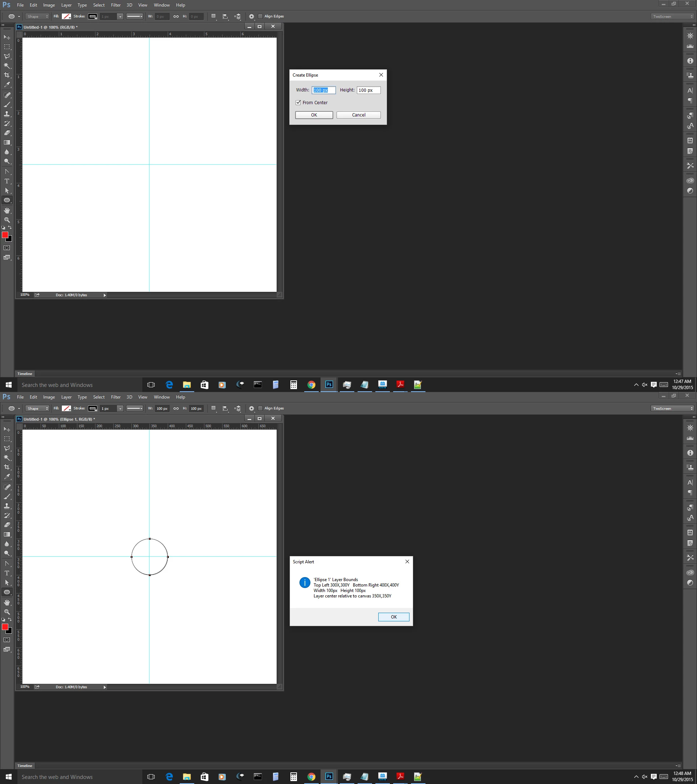The width and height of the screenshot is (697, 784).
Task: Select the Type tool beside the Ellipse 1 document
Action: coord(7,573)
